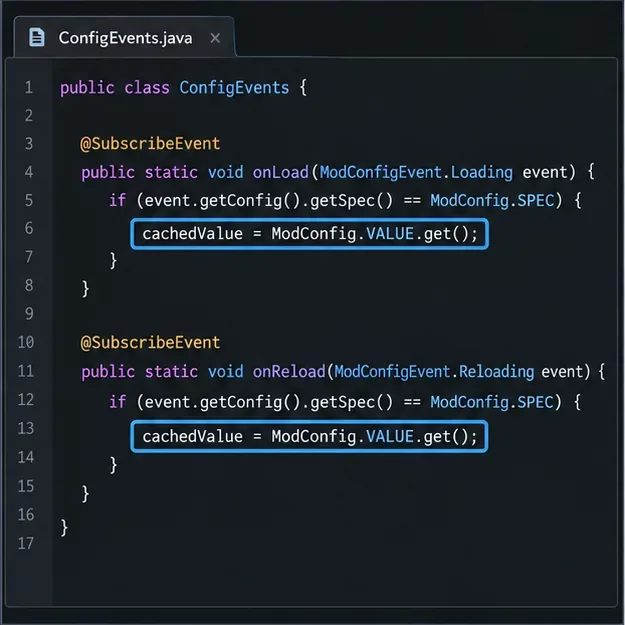The image size is (625, 625).
Task: Click the cachedValue assignment on line 6
Action: [310, 234]
